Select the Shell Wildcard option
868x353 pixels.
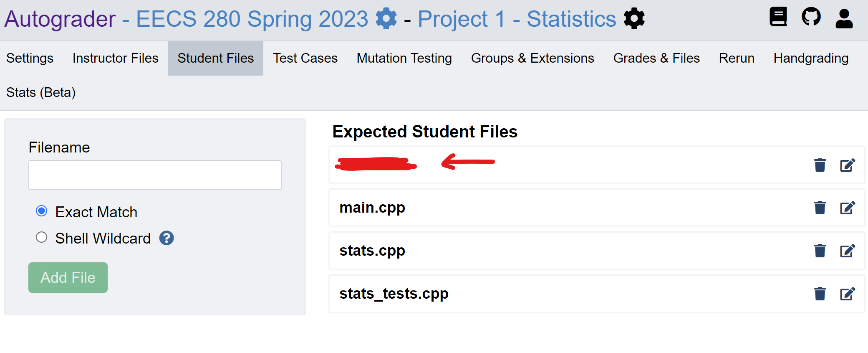pos(41,237)
